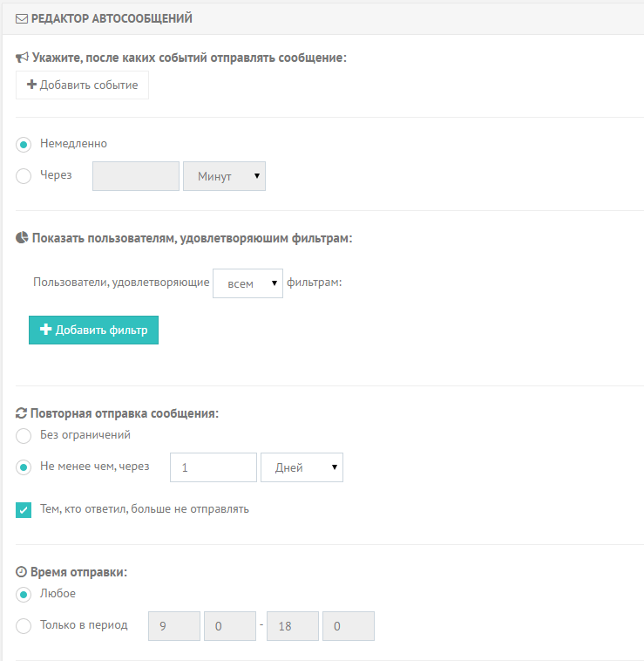This screenshot has width=644, height=661.
Task: Click the end minutes field after 18
Action: [349, 626]
